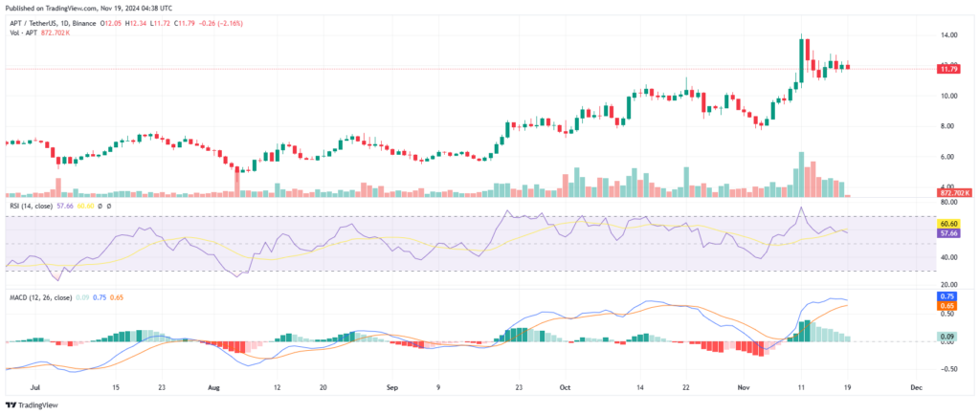Click the red 872.702K volume tag
Screen dimensions: 980x415
coord(955,193)
